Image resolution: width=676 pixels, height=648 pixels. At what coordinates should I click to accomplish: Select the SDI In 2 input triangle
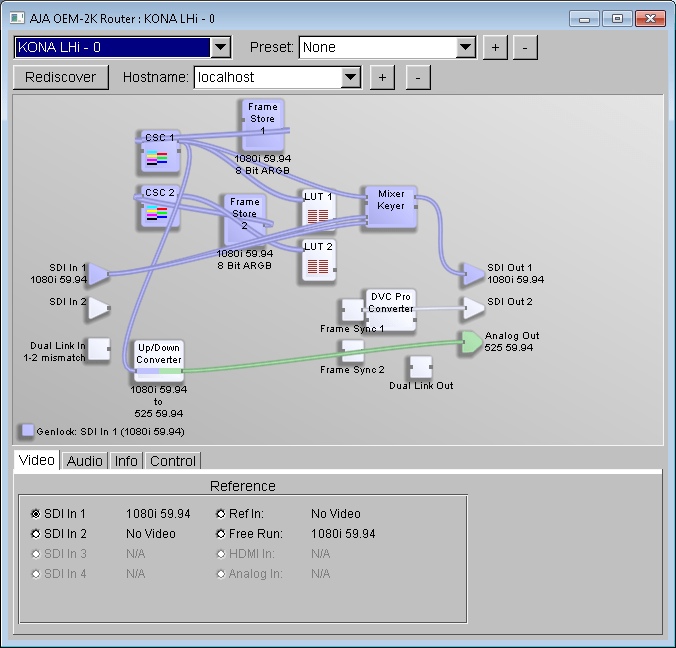pos(99,308)
